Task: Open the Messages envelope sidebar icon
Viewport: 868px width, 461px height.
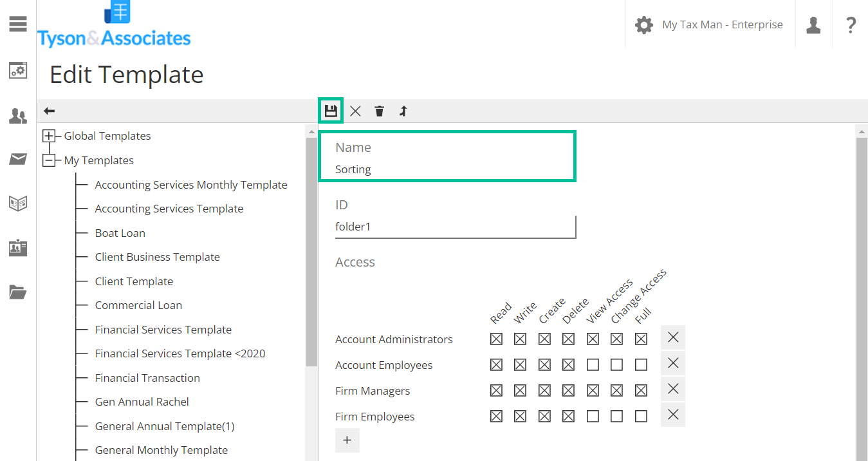Action: click(17, 160)
